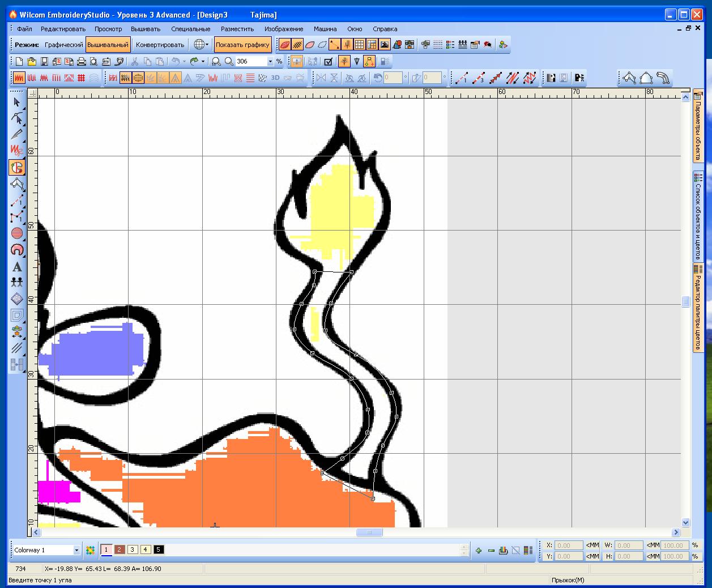Open the Colorway 1 dropdown
Screen dimensions: 712x588
[76, 550]
